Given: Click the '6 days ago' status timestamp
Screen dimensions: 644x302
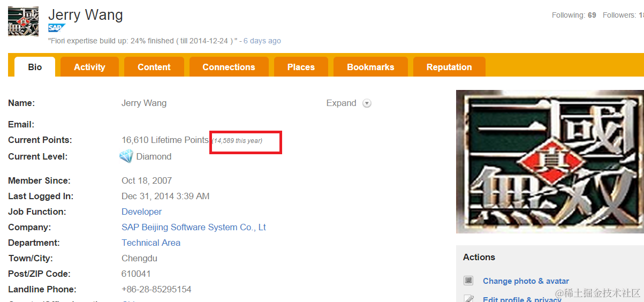Looking at the screenshot, I should point(262,41).
